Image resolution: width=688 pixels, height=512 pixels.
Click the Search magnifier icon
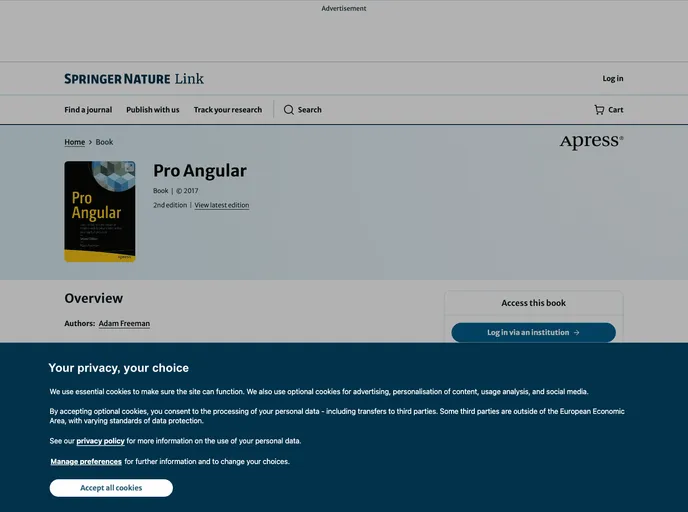pyautogui.click(x=288, y=110)
